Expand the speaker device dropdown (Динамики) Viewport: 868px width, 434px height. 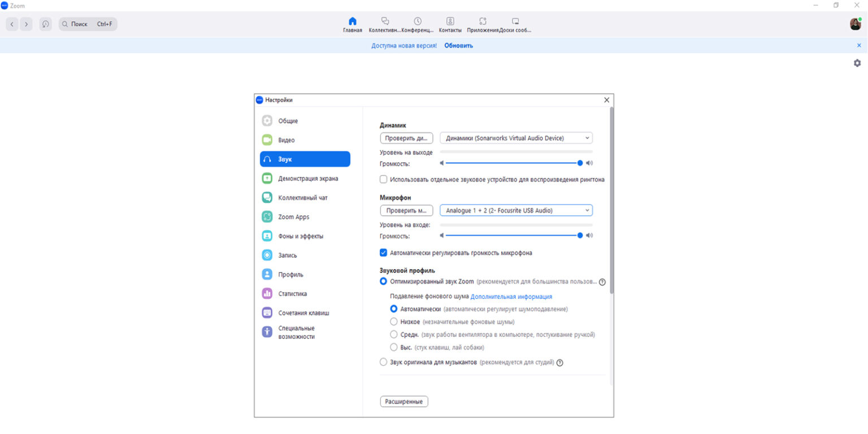[x=516, y=138]
